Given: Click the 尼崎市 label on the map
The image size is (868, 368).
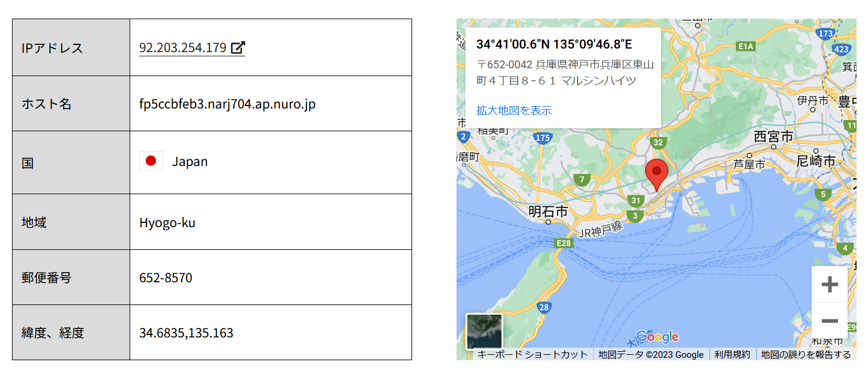Looking at the screenshot, I should (x=816, y=161).
